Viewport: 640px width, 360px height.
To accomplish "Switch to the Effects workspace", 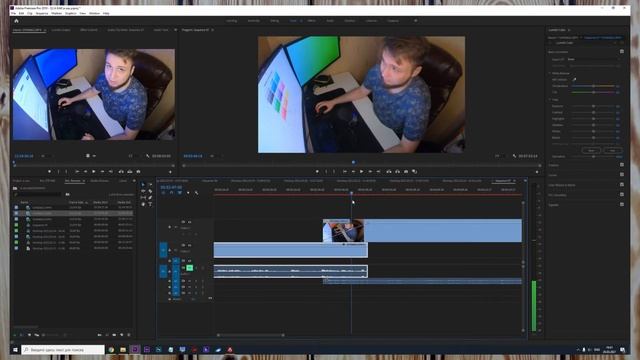I will click(311, 21).
